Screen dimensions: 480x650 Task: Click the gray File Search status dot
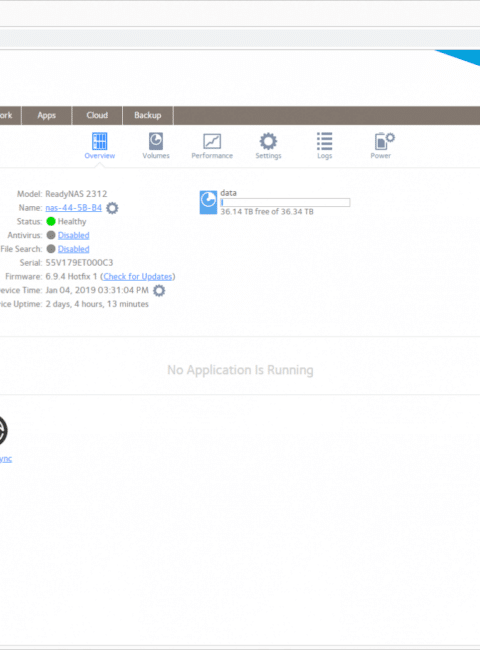[x=51, y=249]
